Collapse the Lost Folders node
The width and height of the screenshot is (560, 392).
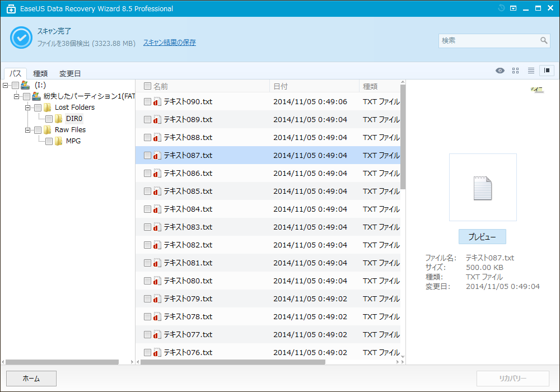[27, 108]
